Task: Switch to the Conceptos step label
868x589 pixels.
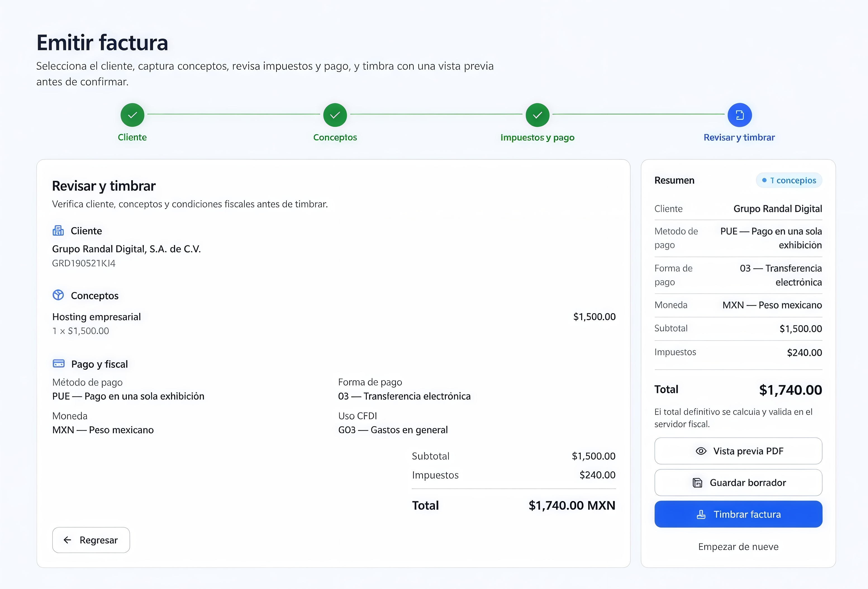Action: [335, 137]
